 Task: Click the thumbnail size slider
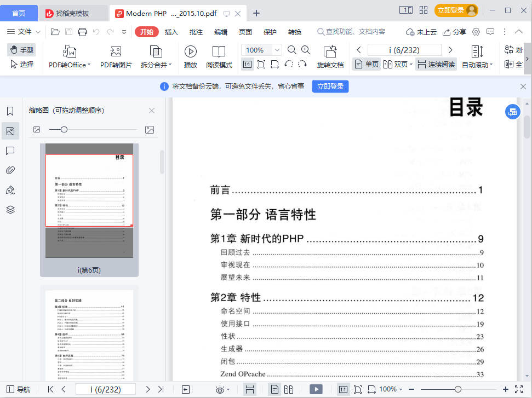64,130
